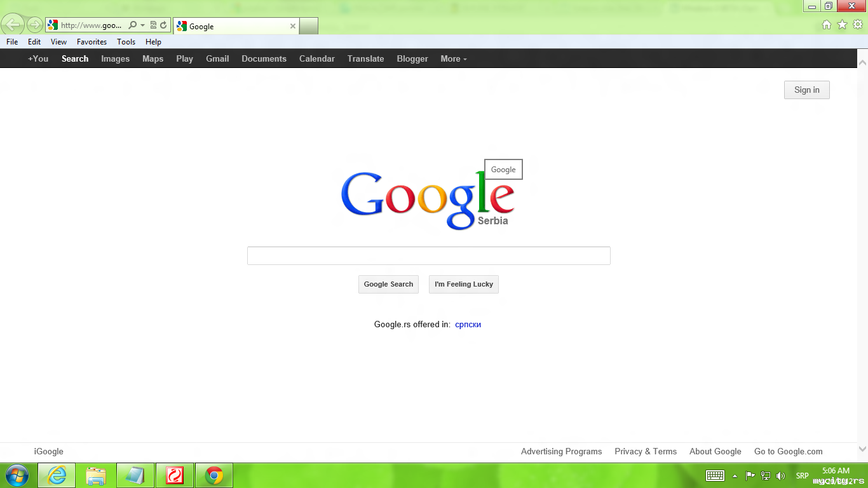Open the File menu
868x488 pixels.
(x=12, y=42)
